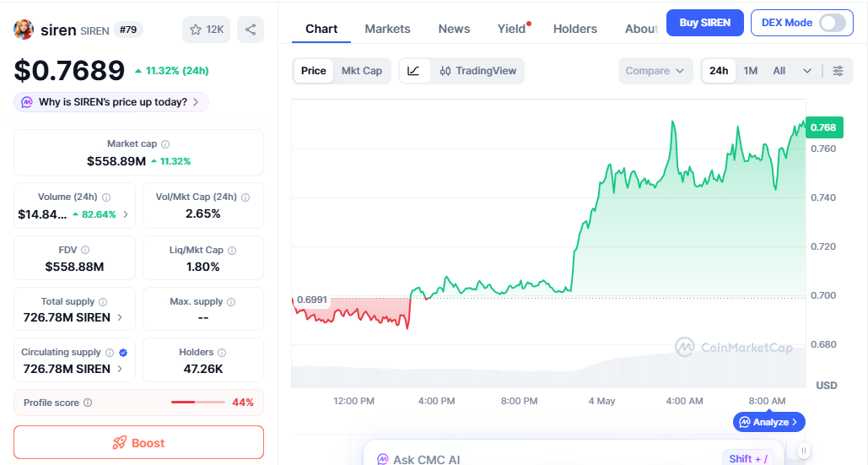The image size is (868, 465).
Task: Switch to the News tab
Action: pyautogui.click(x=454, y=29)
